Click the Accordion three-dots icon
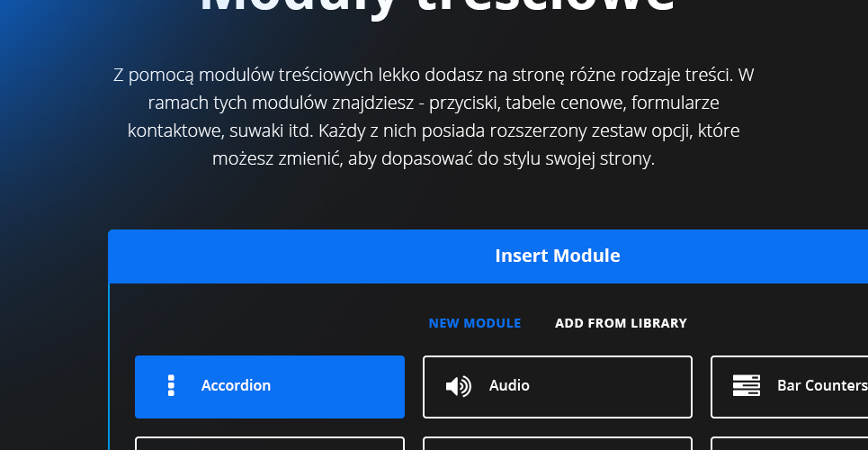This screenshot has height=450, width=868. pyautogui.click(x=171, y=386)
